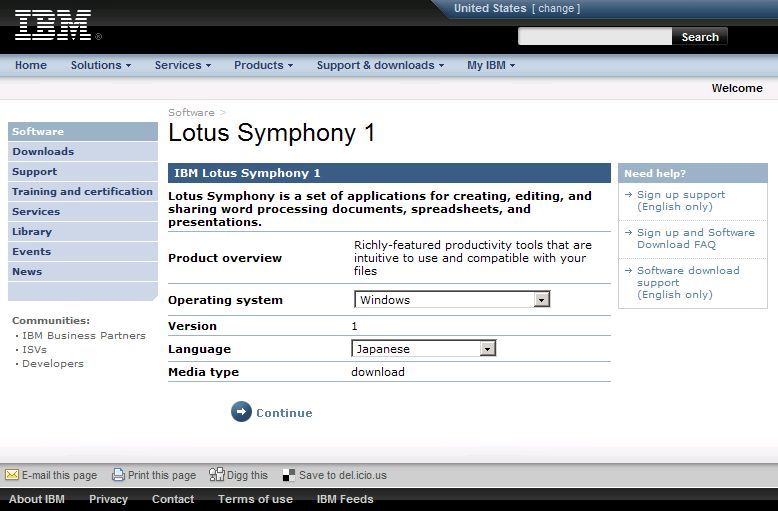Click the E-mail this page envelope icon
Image resolution: width=778 pixels, height=511 pixels.
11,475
